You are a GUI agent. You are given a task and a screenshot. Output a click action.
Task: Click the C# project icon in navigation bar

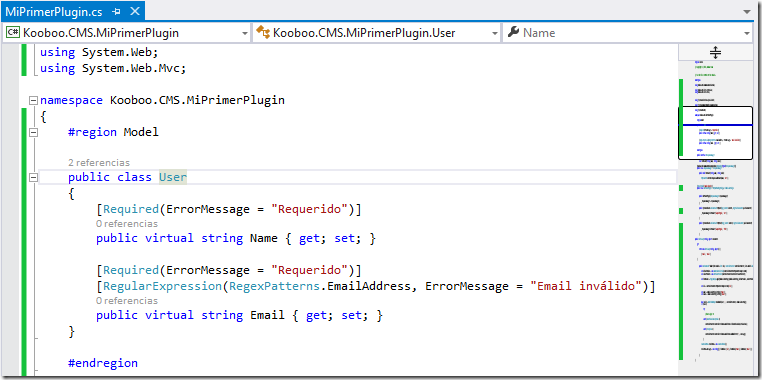tap(13, 33)
